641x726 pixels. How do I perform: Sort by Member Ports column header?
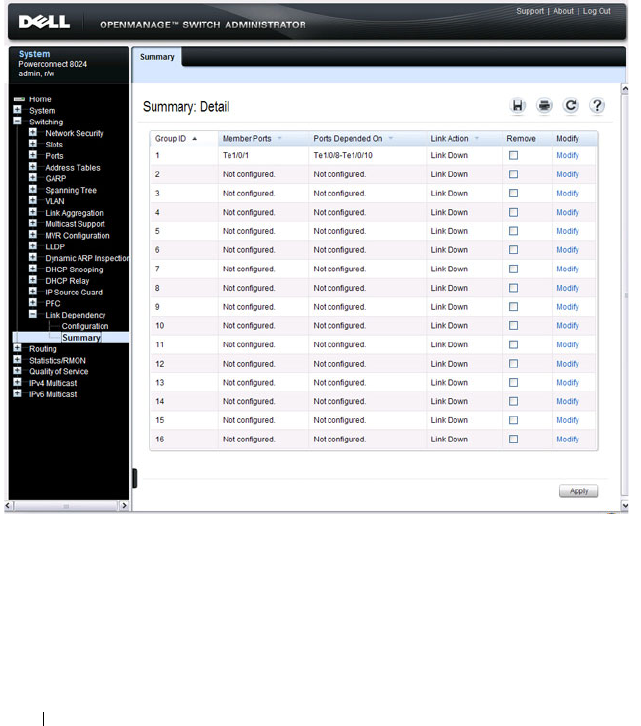pos(247,138)
